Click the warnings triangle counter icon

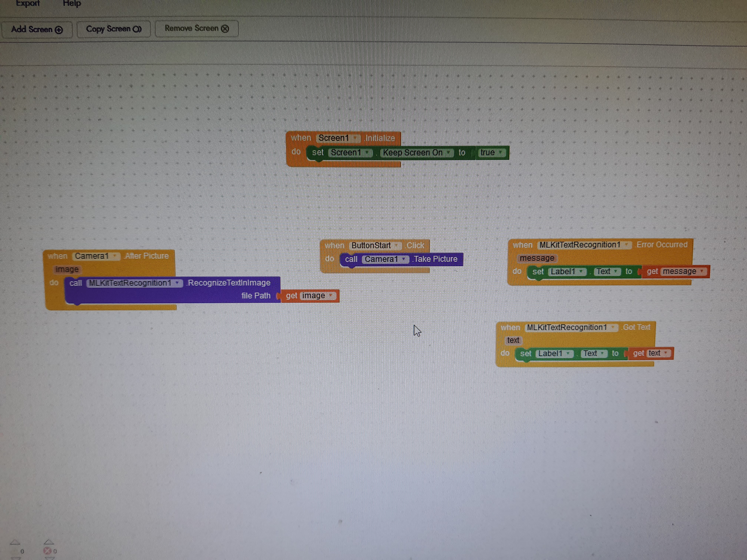[15, 542]
